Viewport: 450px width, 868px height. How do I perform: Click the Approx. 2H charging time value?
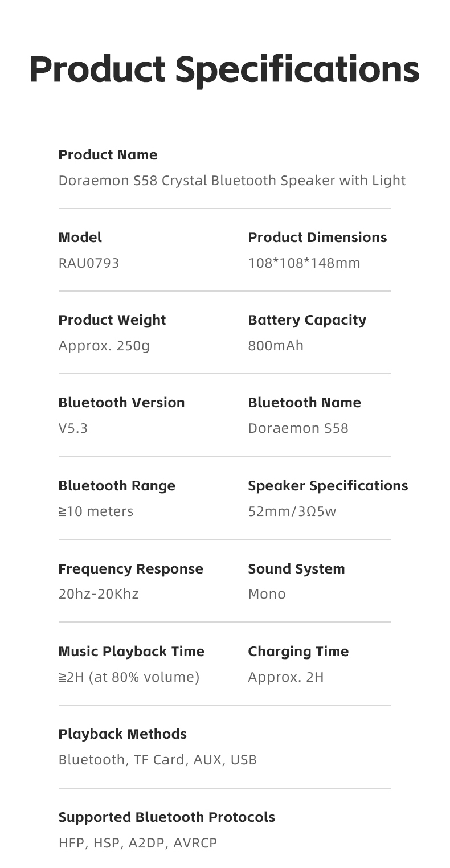[285, 677]
